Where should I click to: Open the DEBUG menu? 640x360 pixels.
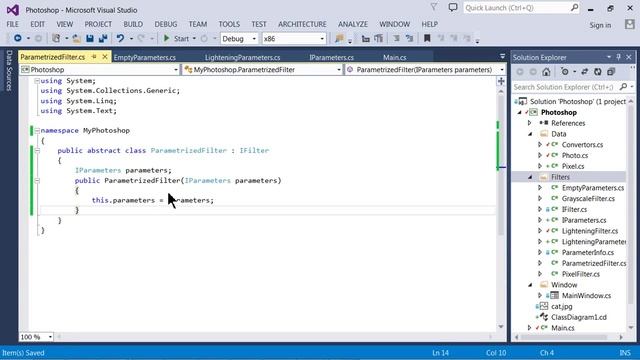pos(166,24)
